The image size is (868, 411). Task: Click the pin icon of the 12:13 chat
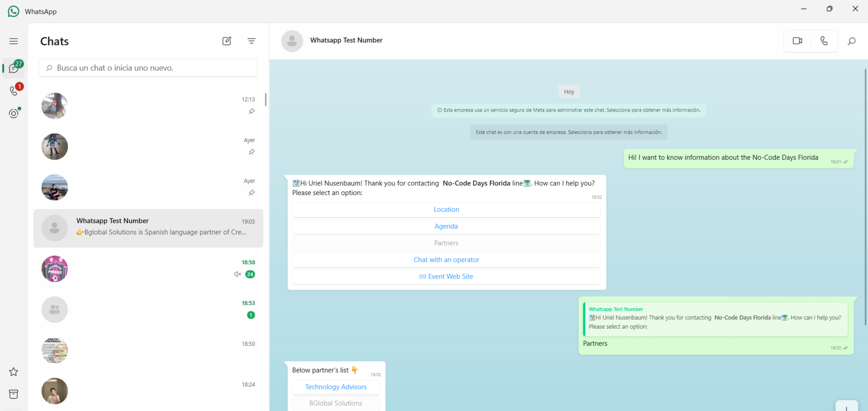(251, 111)
